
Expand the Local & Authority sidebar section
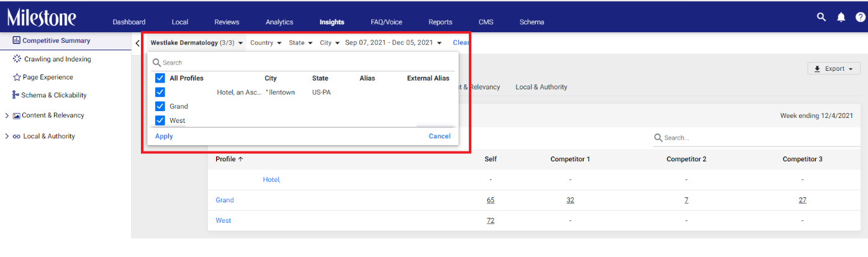(x=7, y=137)
